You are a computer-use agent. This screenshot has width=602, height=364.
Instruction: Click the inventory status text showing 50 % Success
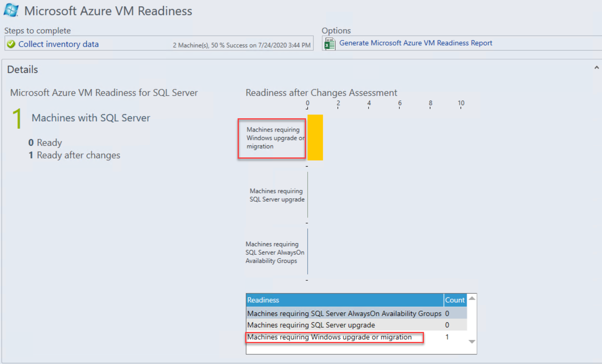(241, 45)
